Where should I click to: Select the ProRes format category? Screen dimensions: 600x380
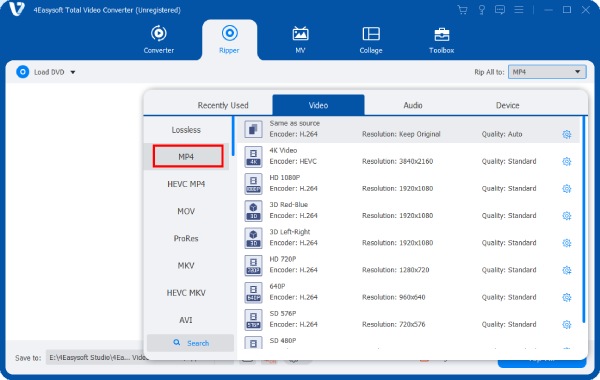(x=186, y=238)
